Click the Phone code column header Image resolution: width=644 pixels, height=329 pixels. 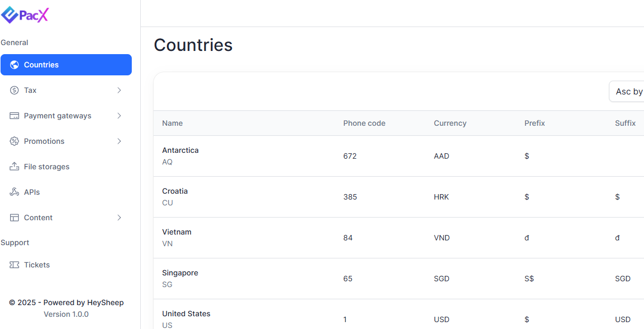[364, 123]
